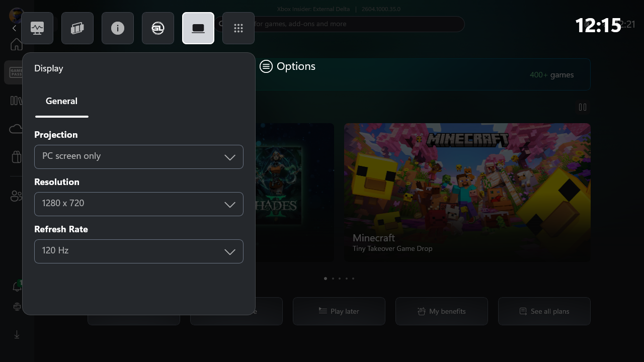Open the Store bag icon
The image size is (644, 362).
[x=16, y=157]
